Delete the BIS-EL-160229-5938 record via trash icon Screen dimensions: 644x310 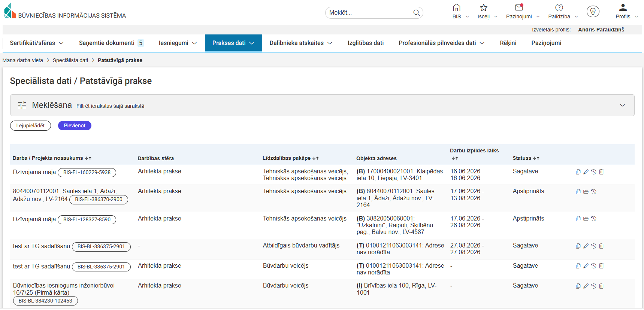[x=601, y=172]
